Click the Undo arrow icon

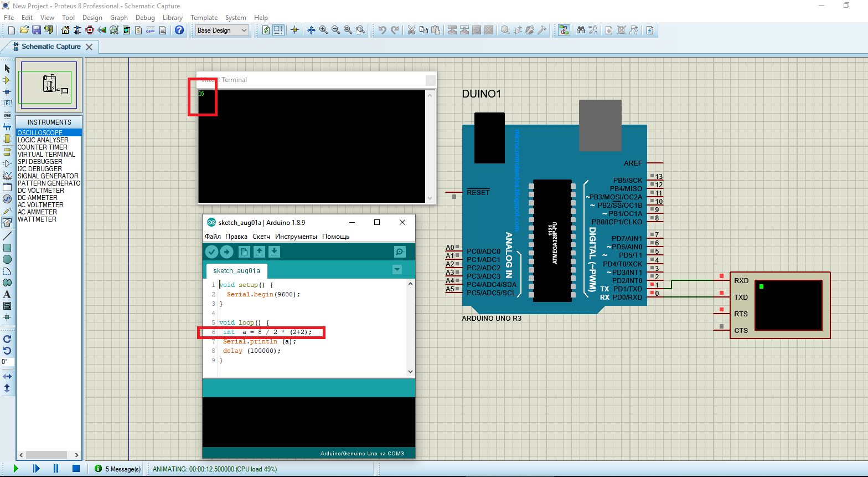(383, 30)
